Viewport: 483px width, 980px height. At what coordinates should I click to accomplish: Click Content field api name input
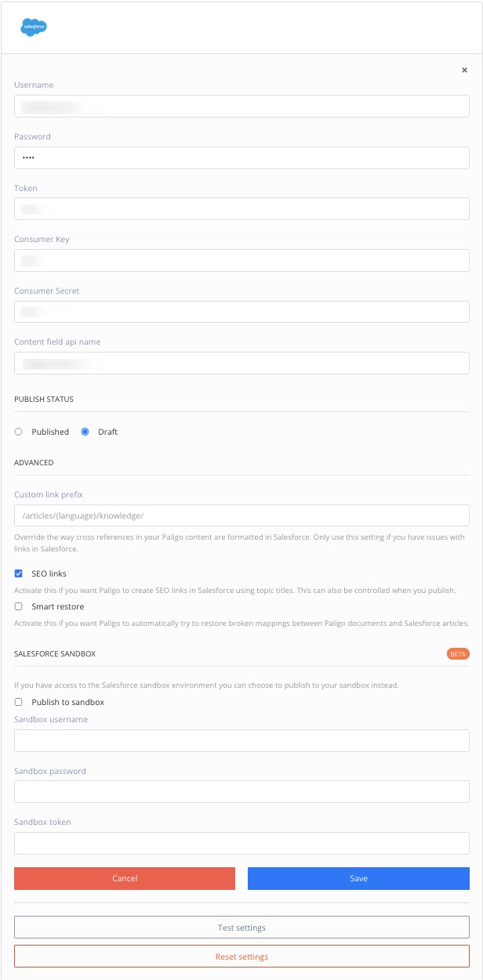[241, 363]
